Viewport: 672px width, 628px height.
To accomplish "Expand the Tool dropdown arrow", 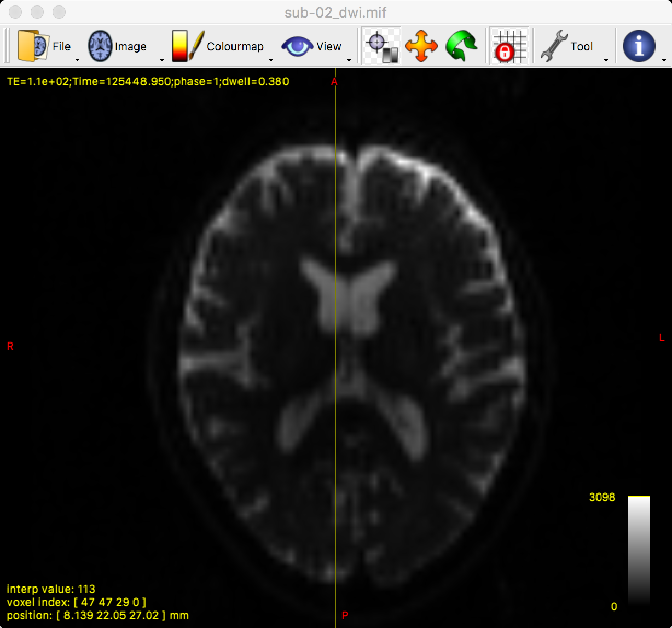I will pos(606,60).
